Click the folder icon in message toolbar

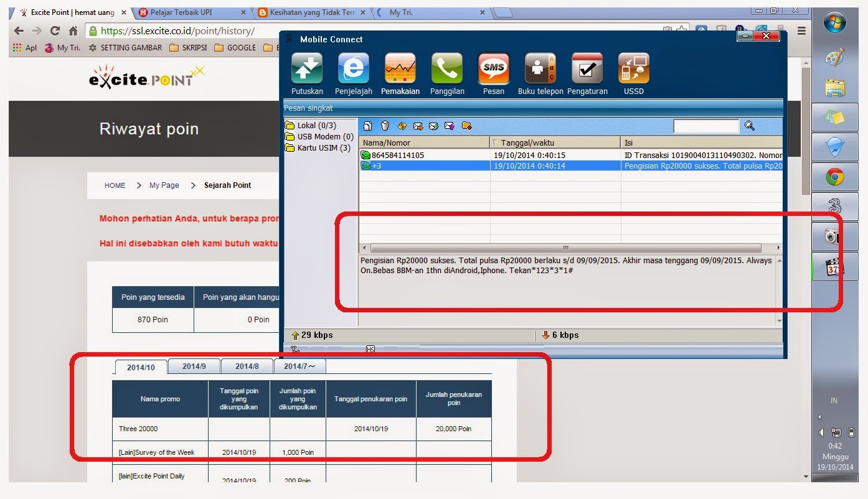pyautogui.click(x=467, y=126)
